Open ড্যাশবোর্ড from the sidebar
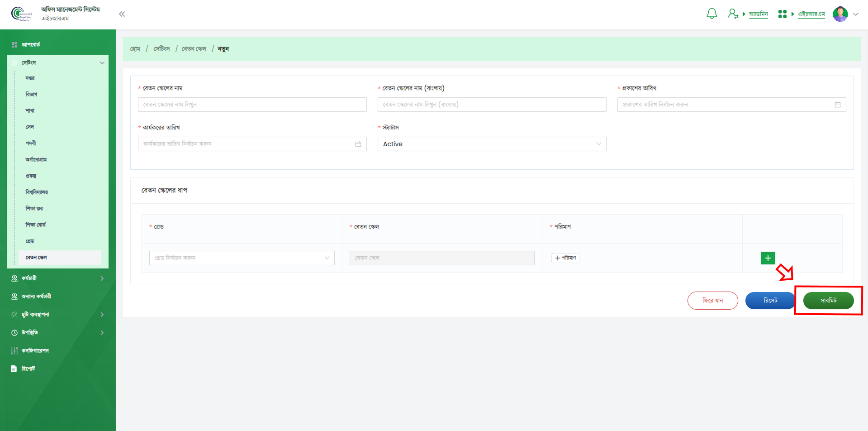 tap(31, 44)
